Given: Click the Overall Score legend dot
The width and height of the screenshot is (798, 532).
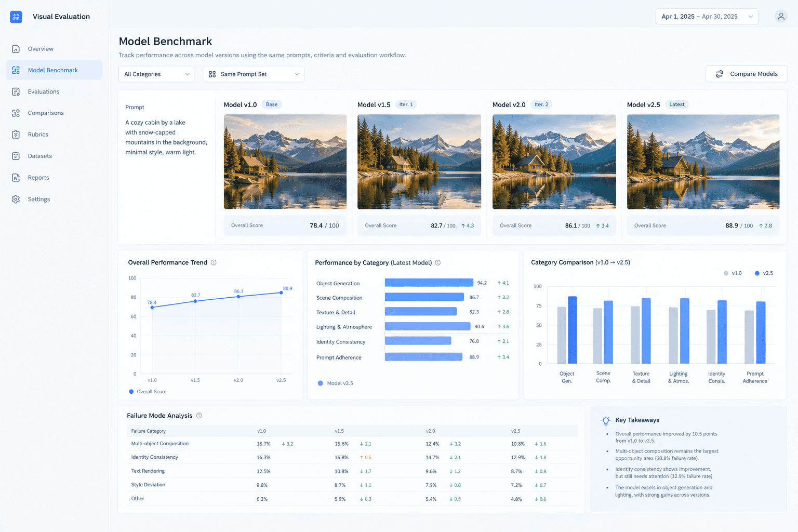Looking at the screenshot, I should pyautogui.click(x=131, y=392).
